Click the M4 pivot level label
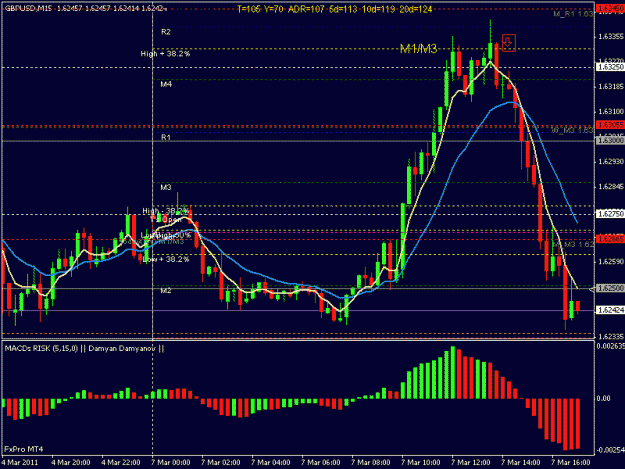This screenshot has height=469, width=625. 166,84
